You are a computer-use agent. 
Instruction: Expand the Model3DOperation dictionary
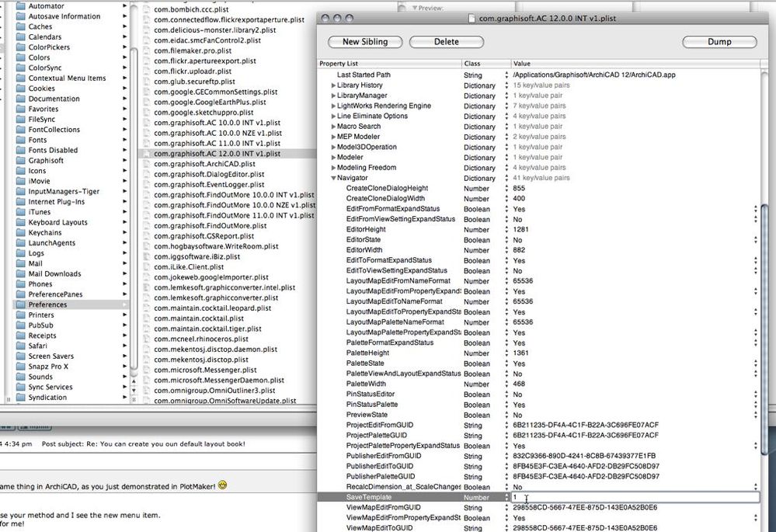coord(333,147)
